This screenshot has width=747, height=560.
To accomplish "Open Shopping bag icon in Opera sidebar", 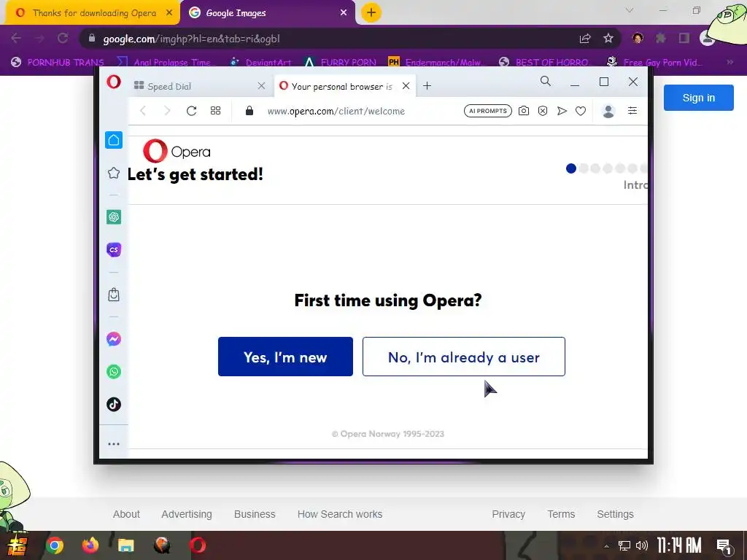I will [x=113, y=295].
